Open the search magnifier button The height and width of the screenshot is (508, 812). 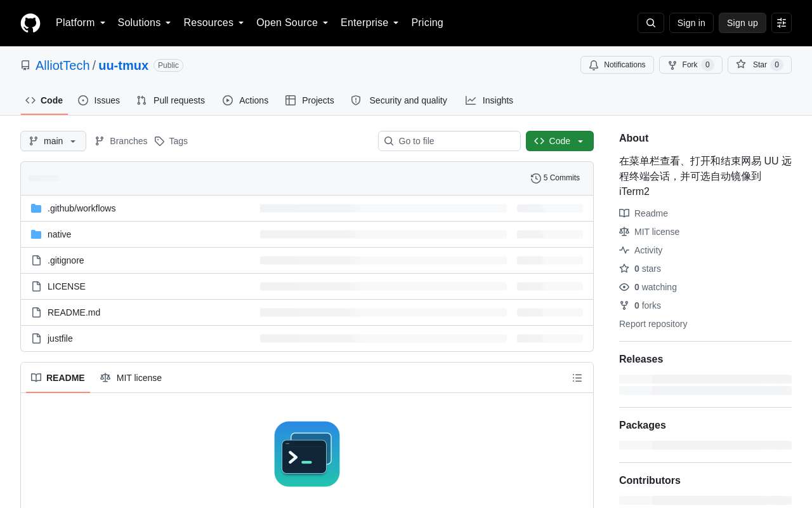tap(651, 23)
